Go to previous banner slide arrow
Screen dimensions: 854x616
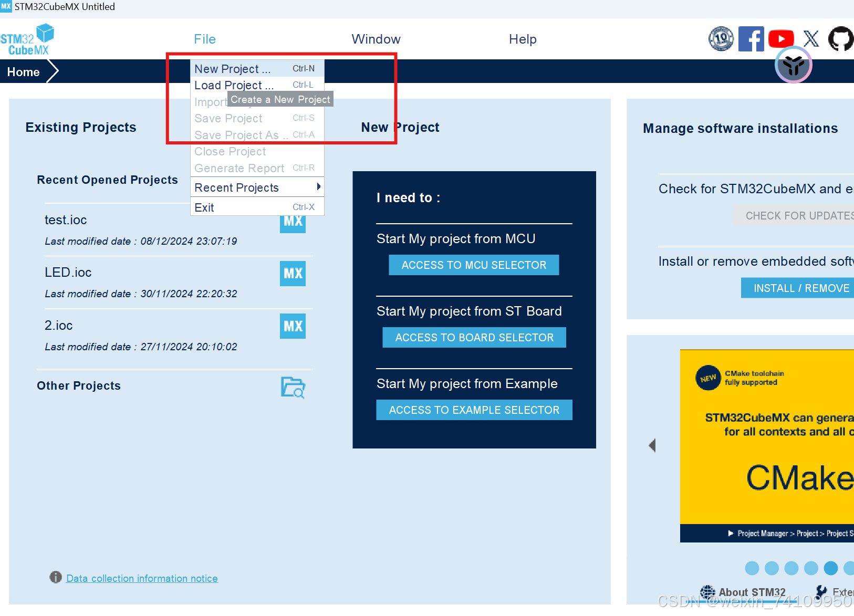point(652,445)
